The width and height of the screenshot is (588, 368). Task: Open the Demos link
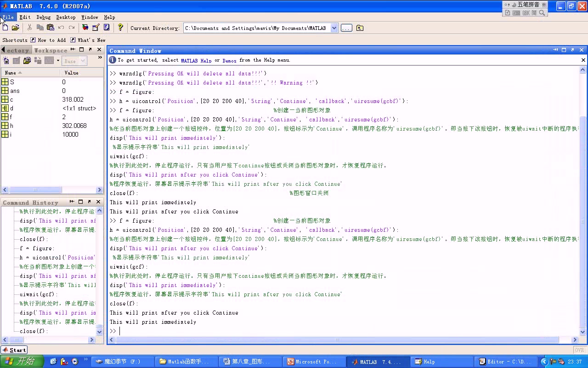229,60
